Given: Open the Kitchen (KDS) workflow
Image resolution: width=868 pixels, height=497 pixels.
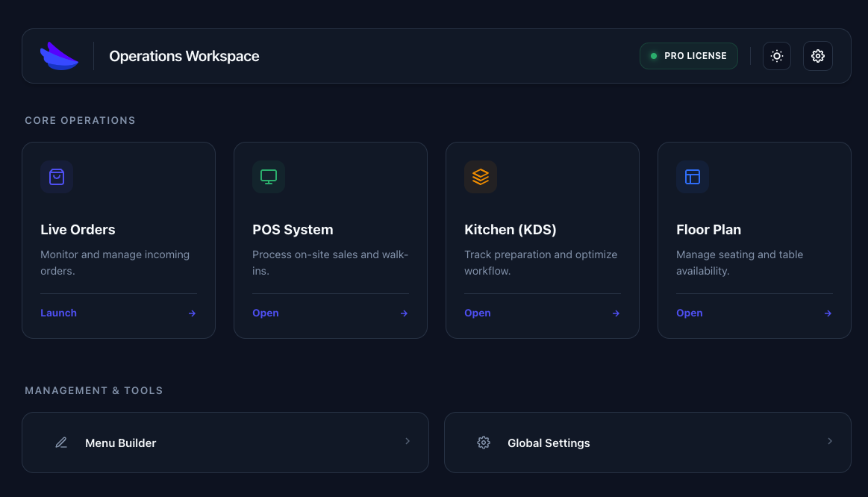Looking at the screenshot, I should point(477,313).
